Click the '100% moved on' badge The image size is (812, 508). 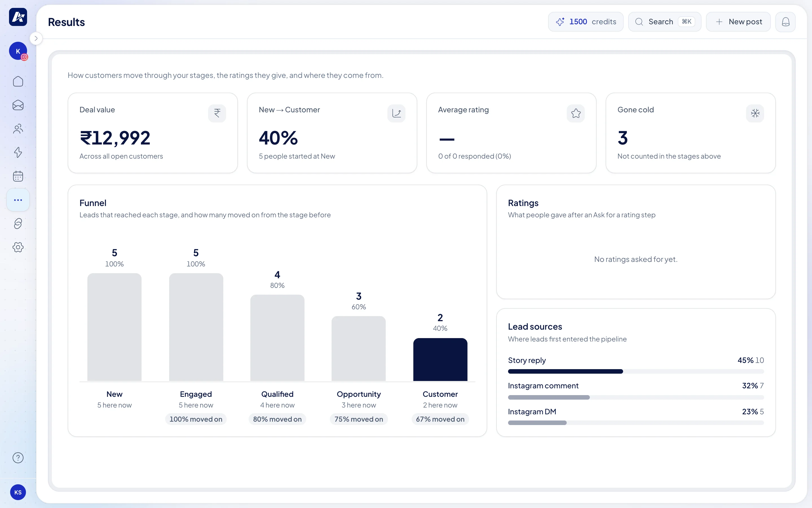pyautogui.click(x=196, y=419)
